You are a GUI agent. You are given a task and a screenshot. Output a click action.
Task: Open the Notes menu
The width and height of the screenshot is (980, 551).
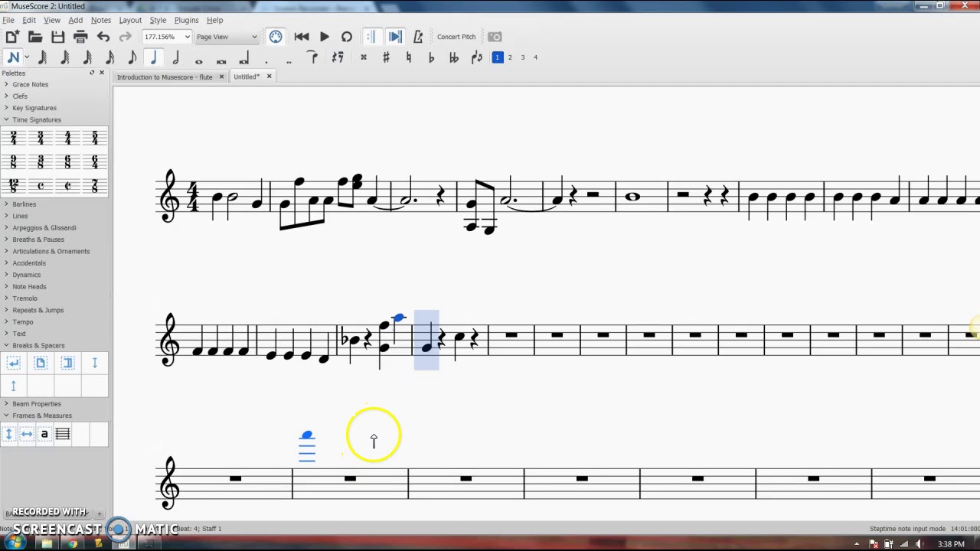coord(100,20)
